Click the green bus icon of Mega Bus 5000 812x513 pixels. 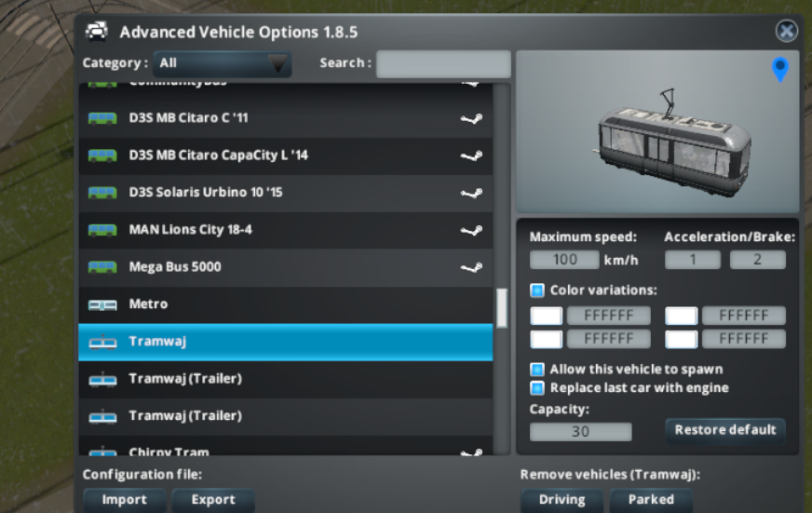102,267
